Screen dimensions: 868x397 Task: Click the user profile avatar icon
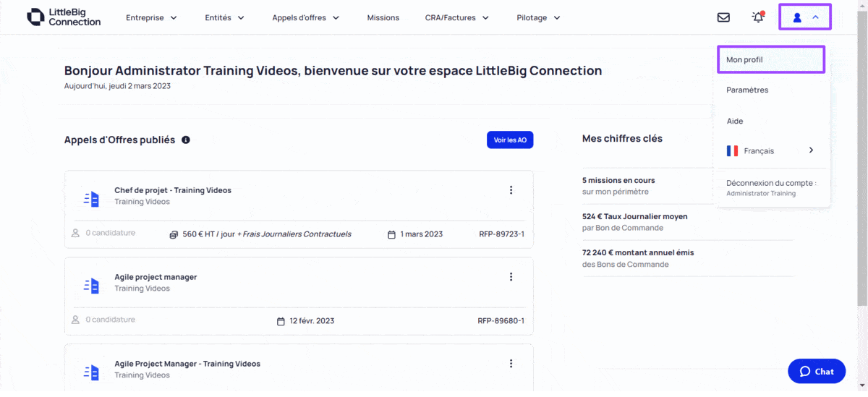click(x=797, y=17)
